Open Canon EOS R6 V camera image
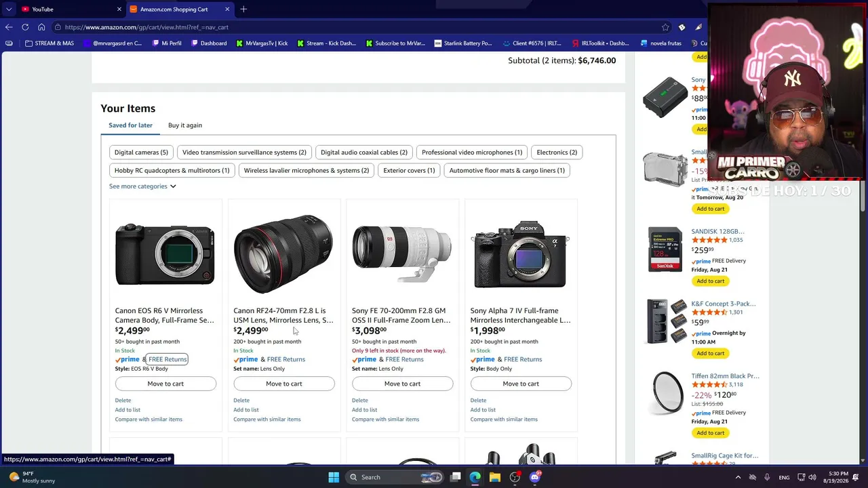The width and height of the screenshot is (868, 488). click(x=165, y=254)
